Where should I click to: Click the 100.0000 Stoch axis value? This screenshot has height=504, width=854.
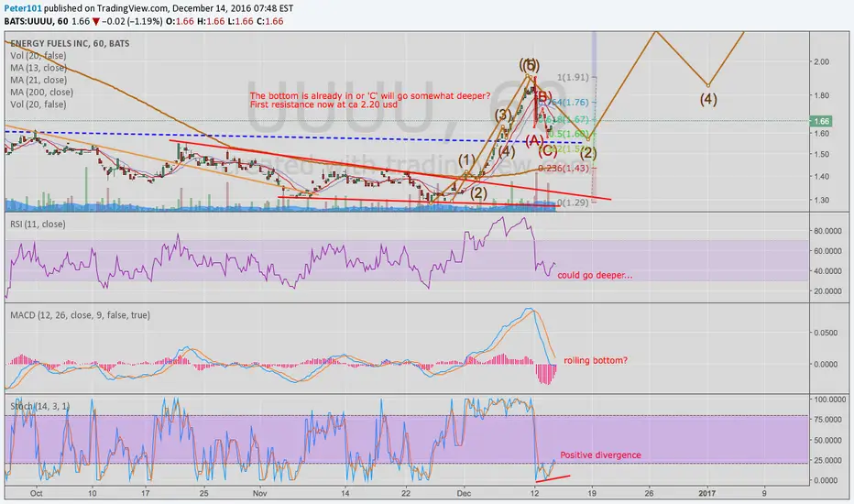[x=829, y=400]
